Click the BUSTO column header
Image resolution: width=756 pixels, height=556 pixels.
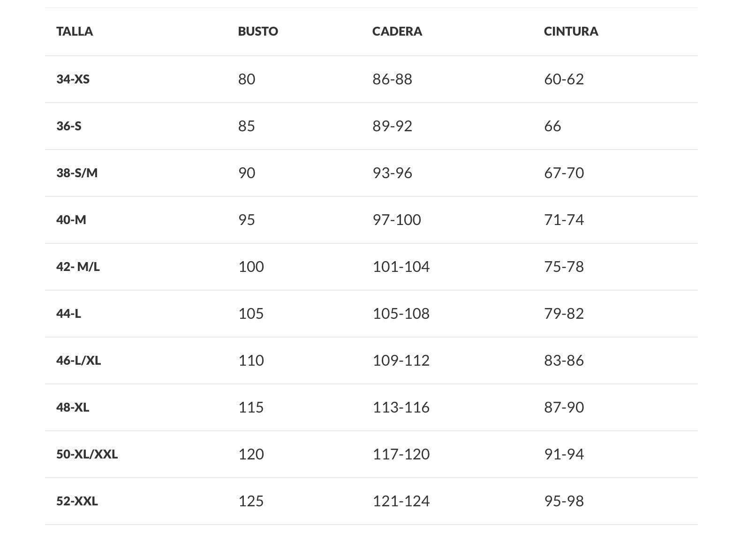[258, 31]
